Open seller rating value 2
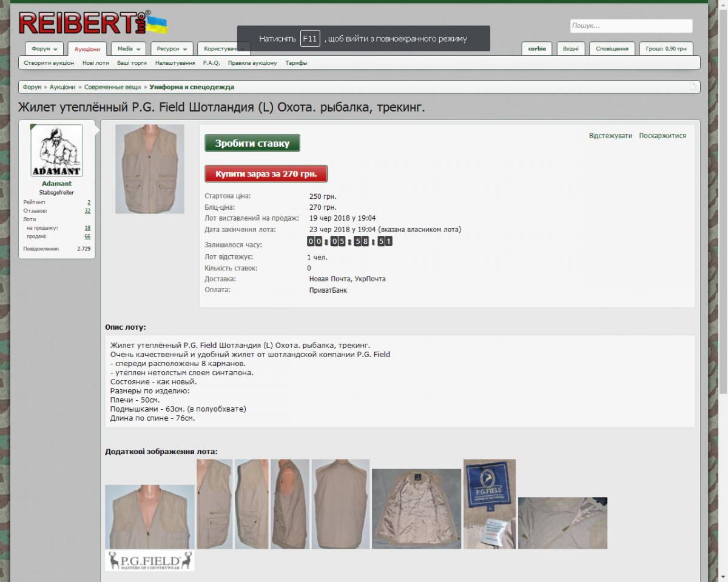This screenshot has height=582, width=728. [89, 202]
